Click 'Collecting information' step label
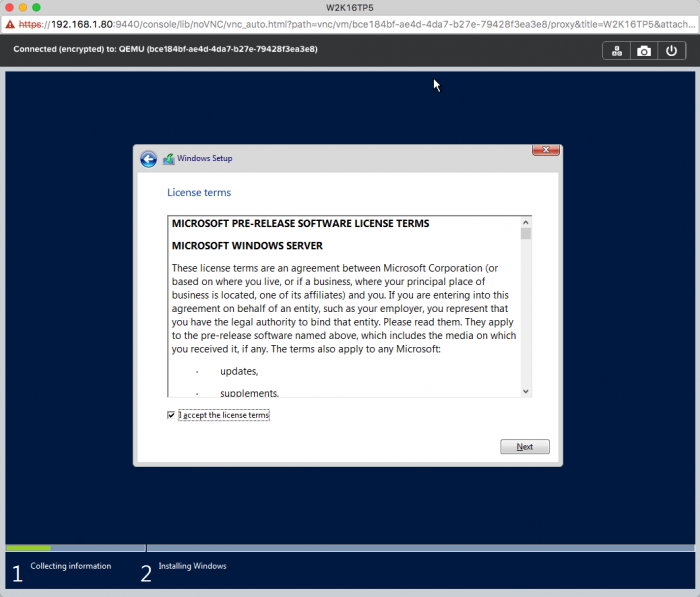 click(71, 566)
